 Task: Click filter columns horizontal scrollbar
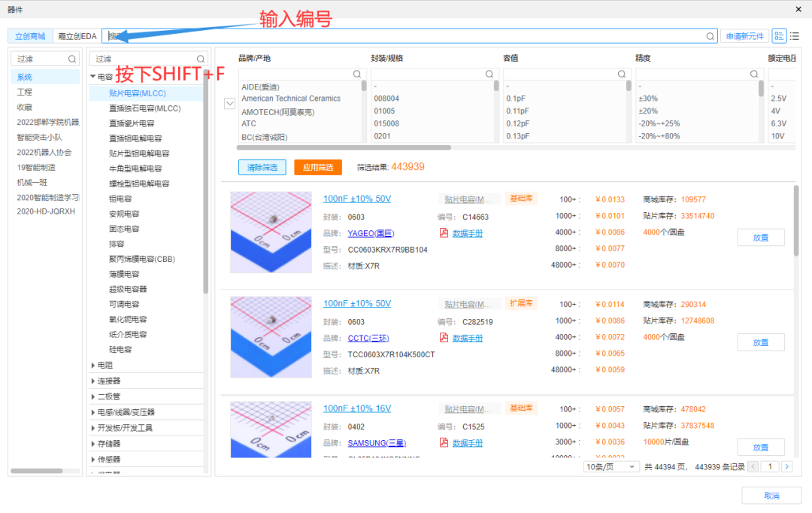344,147
